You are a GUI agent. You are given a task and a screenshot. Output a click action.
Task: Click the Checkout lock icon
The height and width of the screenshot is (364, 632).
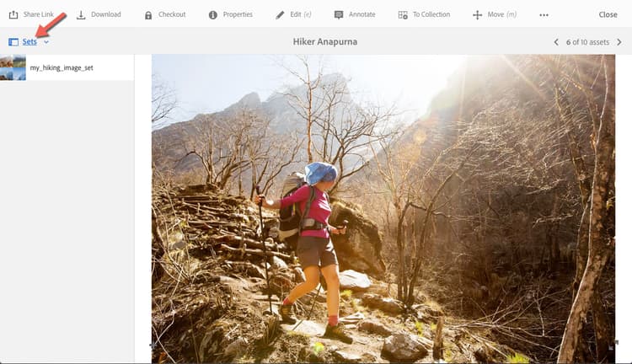click(x=148, y=15)
